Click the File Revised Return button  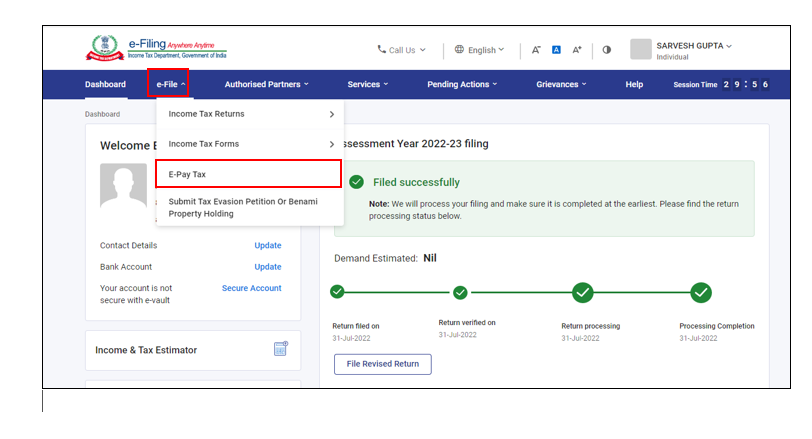click(x=382, y=364)
